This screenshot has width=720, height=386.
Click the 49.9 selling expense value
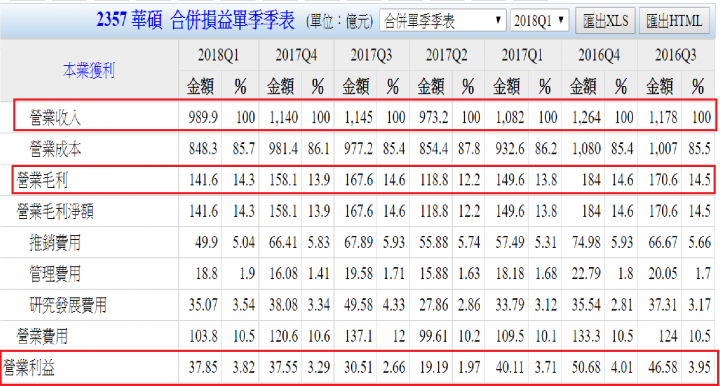[206, 242]
